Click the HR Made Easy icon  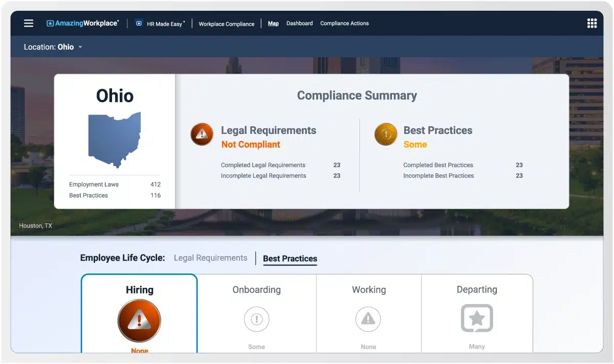139,23
